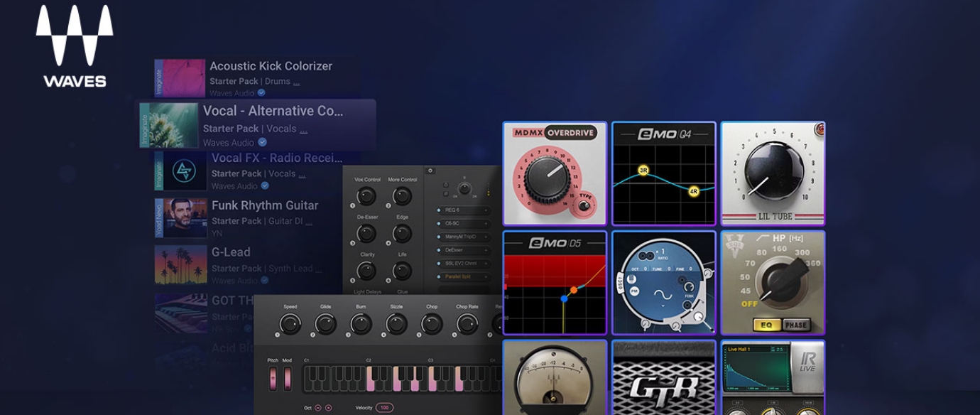Toggle the EQ button on HP filter plugin
980x415 pixels.
768,325
